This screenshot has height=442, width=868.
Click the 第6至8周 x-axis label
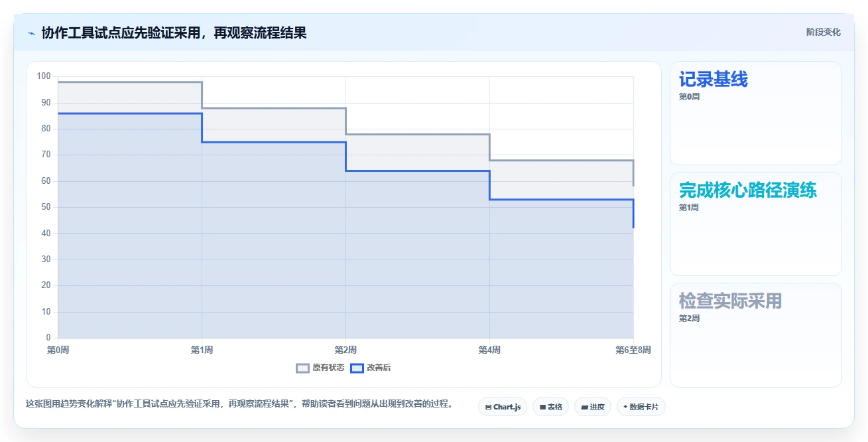[x=633, y=350]
